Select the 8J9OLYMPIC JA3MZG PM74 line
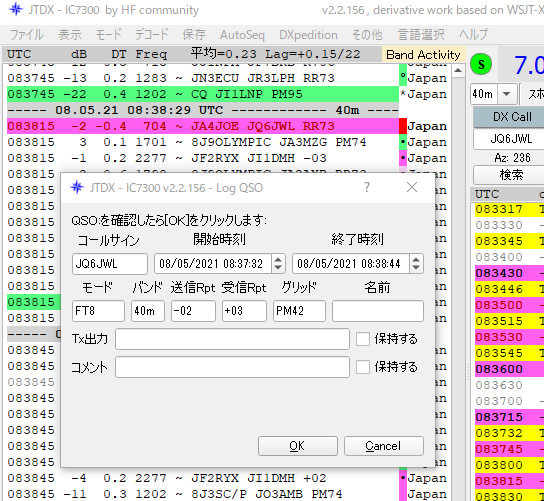Screen dimensions: 544x501 (x=203, y=142)
